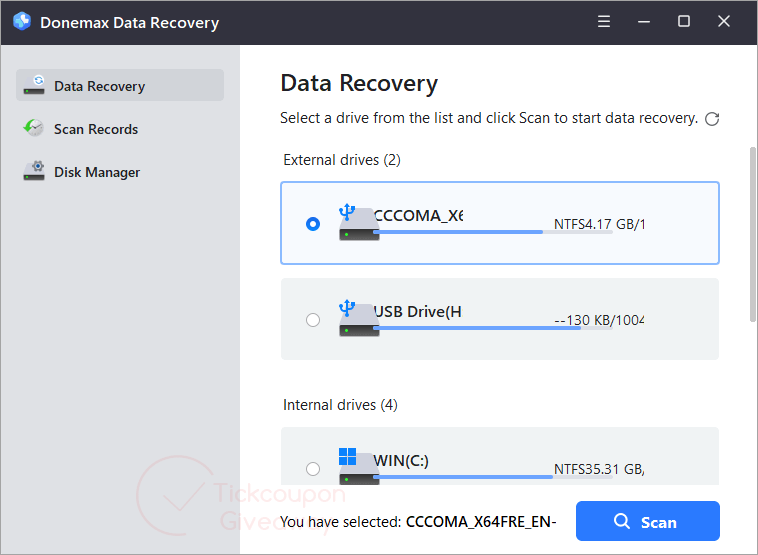Open the Disk Manager section
The height and width of the screenshot is (555, 758).
120,172
